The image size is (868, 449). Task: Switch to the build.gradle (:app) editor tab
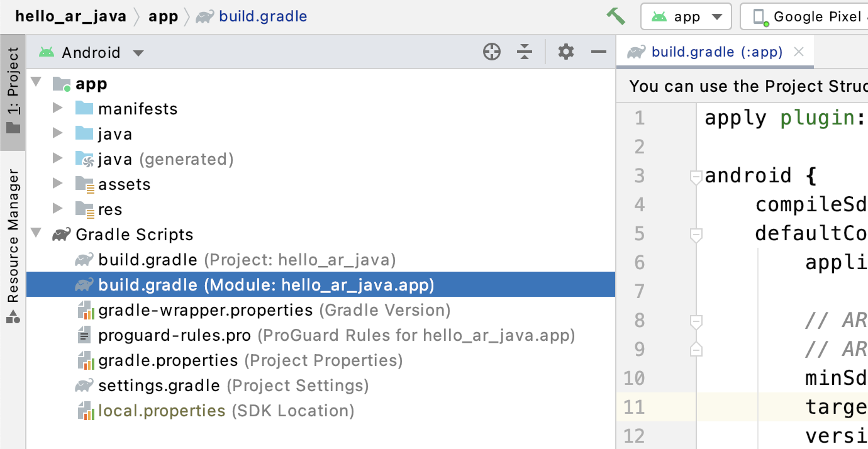(x=716, y=51)
